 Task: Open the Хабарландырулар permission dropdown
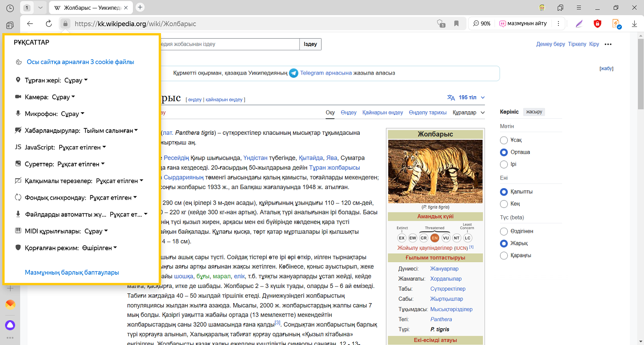click(x=110, y=131)
